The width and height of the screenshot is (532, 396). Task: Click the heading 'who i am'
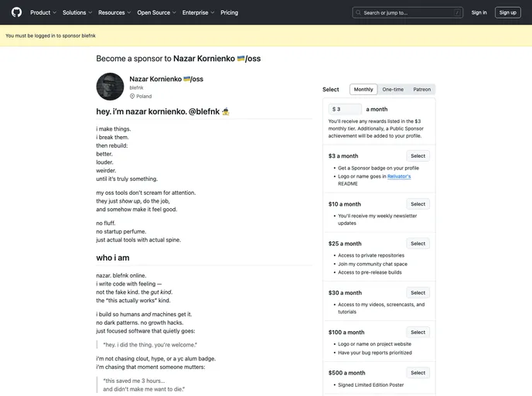click(x=113, y=258)
